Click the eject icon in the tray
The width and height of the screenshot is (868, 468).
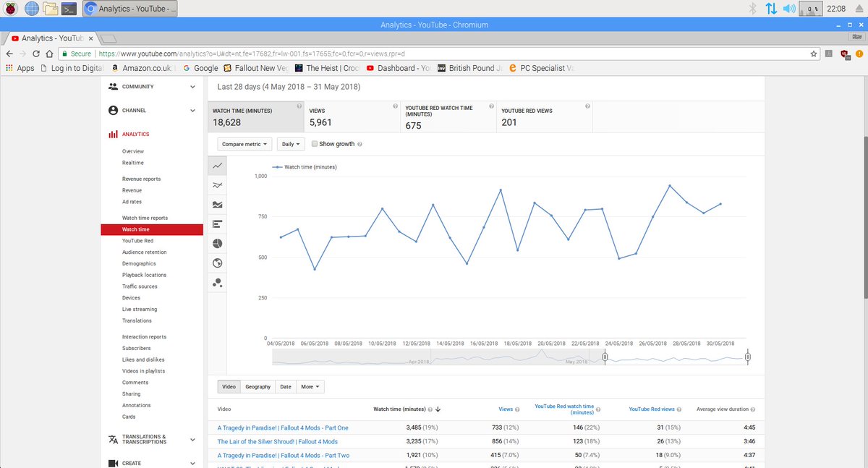click(858, 9)
